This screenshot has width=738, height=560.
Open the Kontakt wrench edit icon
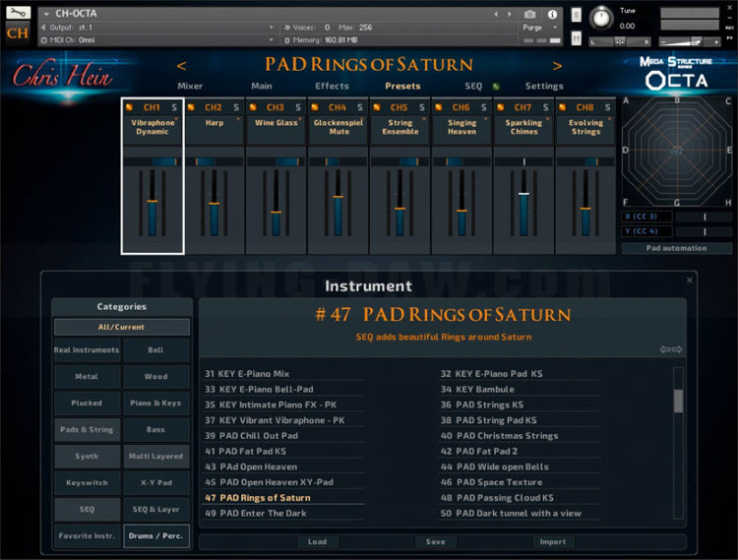point(18,13)
